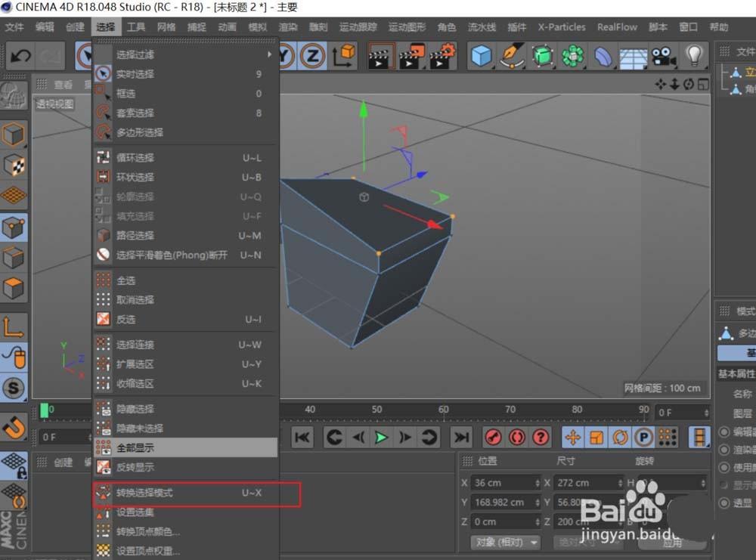Click the cube primitive icon in top toolbar
The image size is (756, 560).
pyautogui.click(x=479, y=54)
